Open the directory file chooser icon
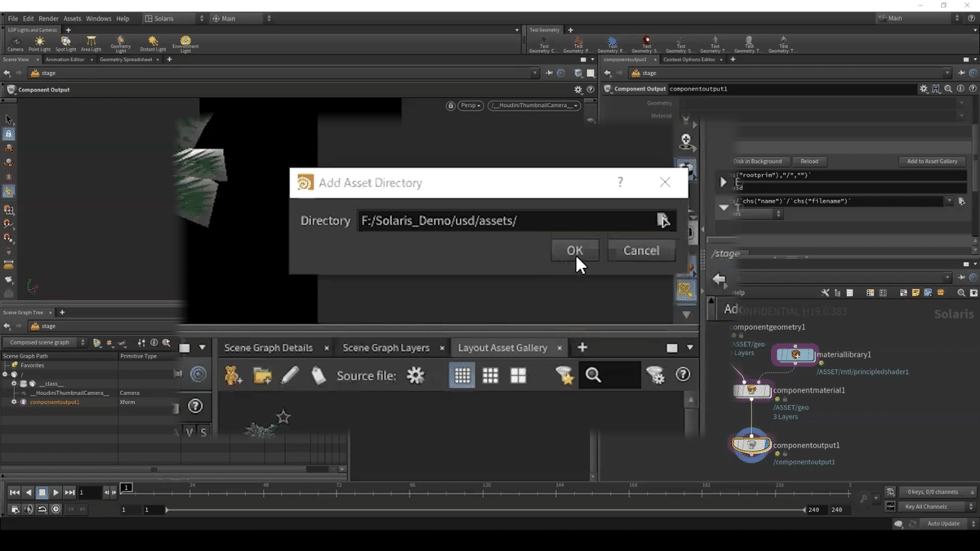This screenshot has width=980, height=551. [663, 220]
